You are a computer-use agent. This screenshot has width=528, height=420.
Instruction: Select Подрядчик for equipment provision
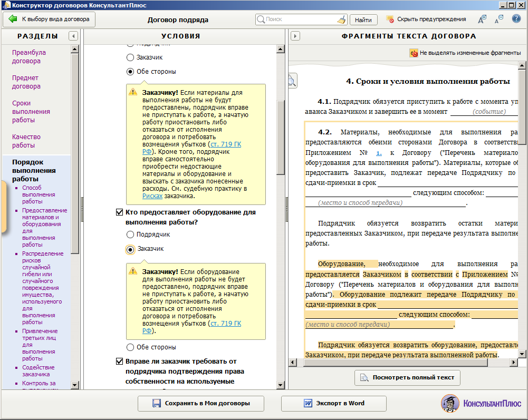[130, 235]
